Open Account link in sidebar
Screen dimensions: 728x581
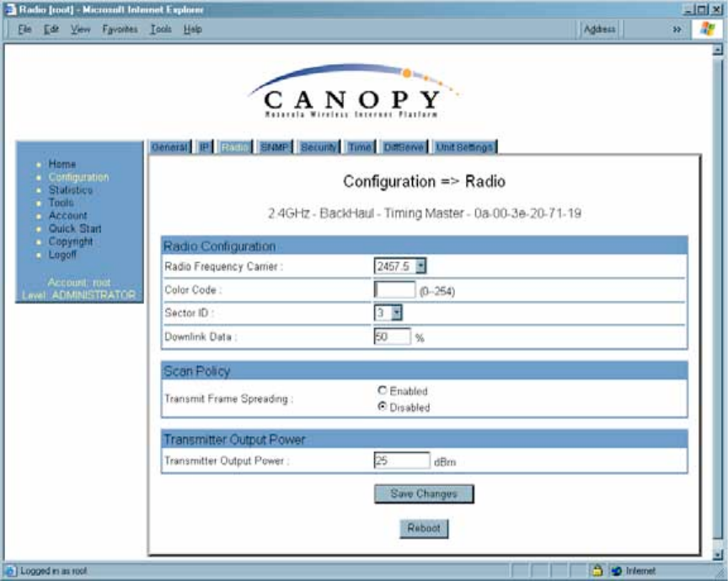coord(67,216)
